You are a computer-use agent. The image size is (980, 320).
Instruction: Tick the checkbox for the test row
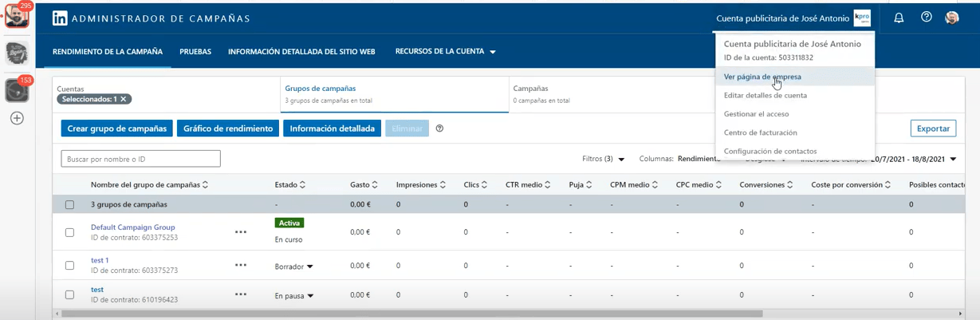(69, 294)
